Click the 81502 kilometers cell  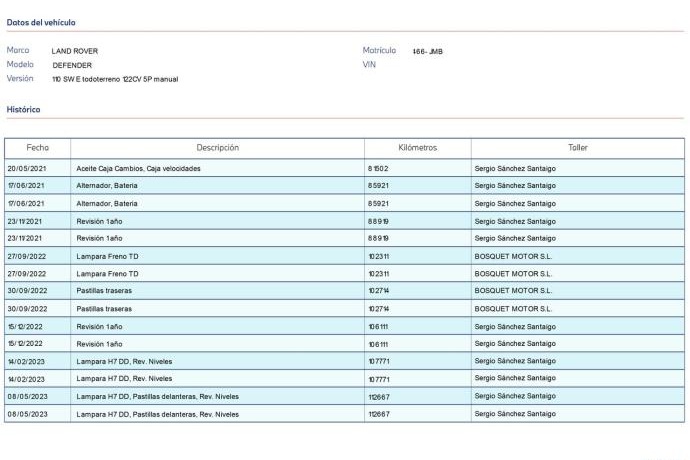click(x=378, y=169)
